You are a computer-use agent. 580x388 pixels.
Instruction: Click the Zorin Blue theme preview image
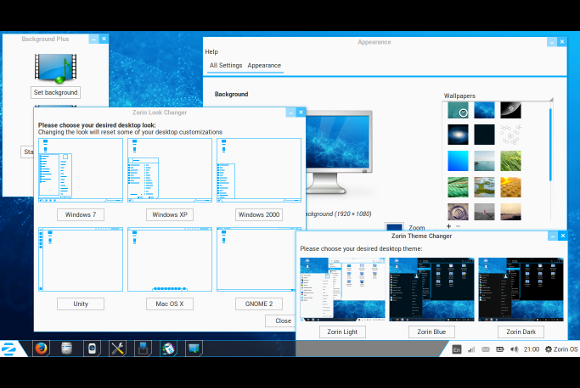click(432, 289)
